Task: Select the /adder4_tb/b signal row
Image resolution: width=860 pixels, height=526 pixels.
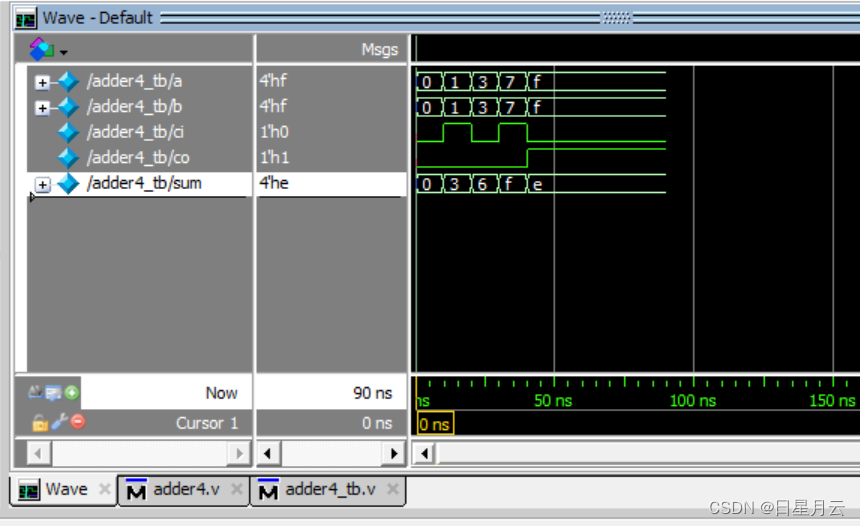Action: click(x=140, y=106)
